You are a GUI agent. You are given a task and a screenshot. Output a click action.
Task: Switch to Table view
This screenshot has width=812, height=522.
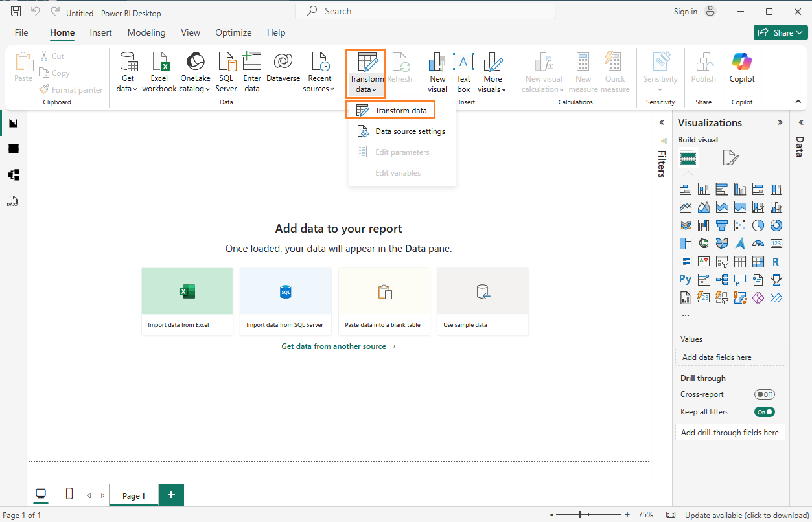click(x=13, y=148)
